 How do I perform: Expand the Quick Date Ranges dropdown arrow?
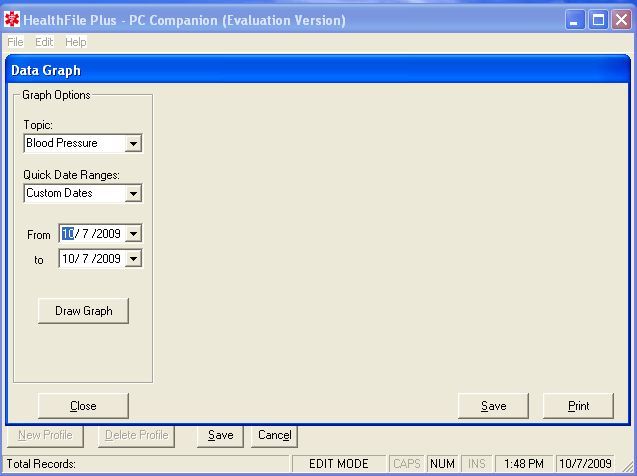tap(133, 193)
